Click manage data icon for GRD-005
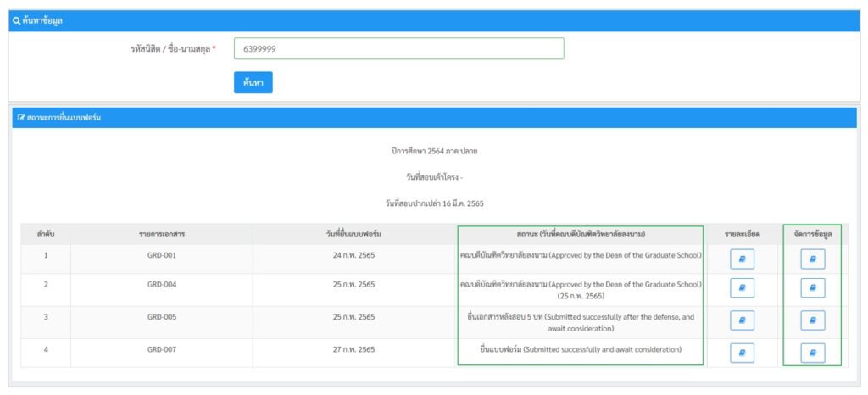868x395 pixels. pos(812,320)
